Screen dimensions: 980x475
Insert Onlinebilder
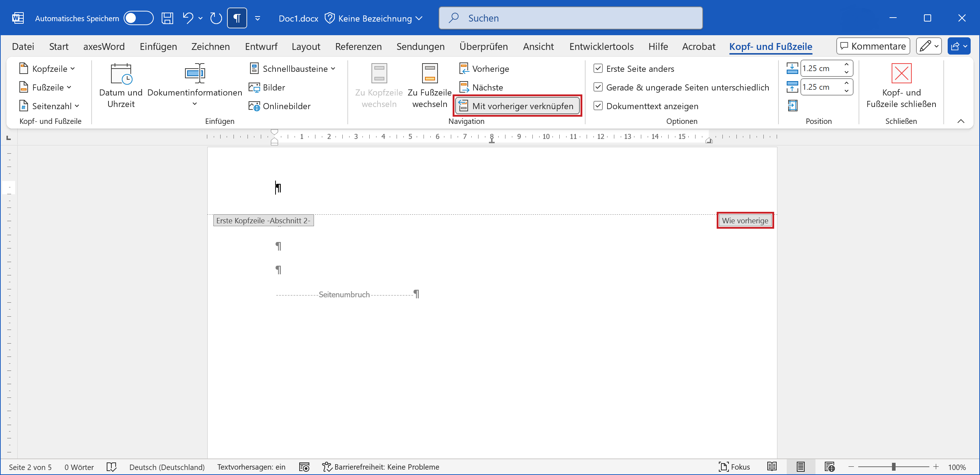coord(279,106)
